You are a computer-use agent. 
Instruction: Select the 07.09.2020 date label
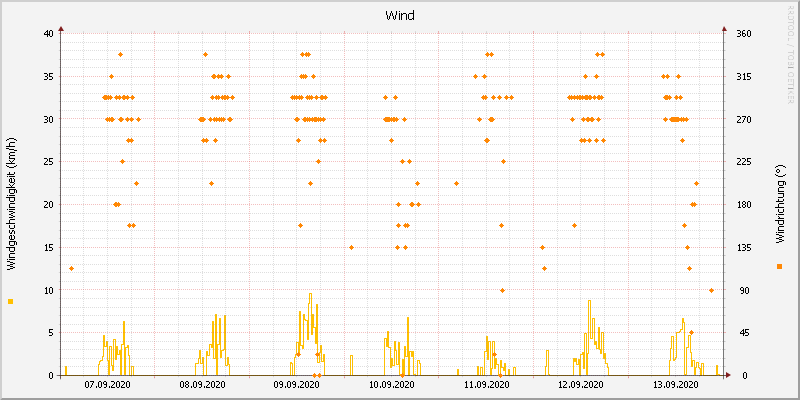click(107, 384)
